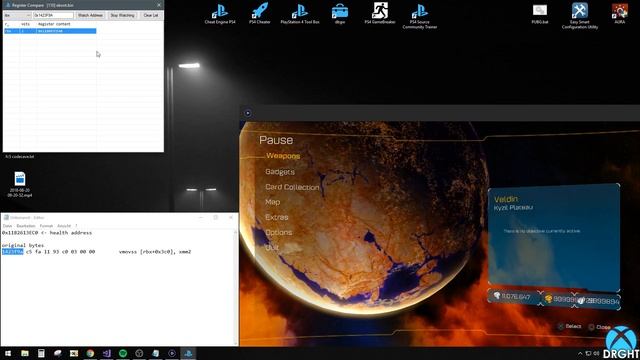The image size is (640, 360).
Task: Open the media player taskbar icon
Action: tap(172, 353)
